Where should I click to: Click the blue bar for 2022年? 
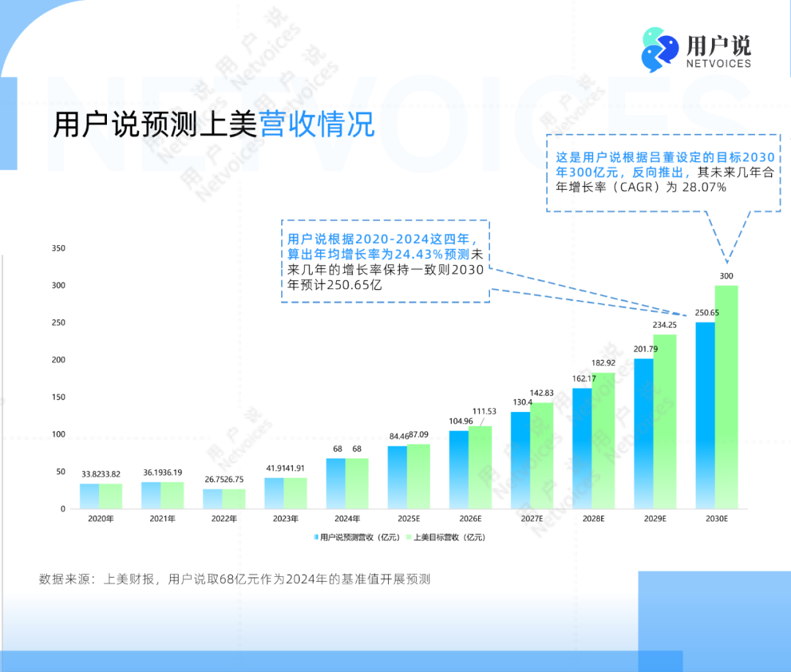pyautogui.click(x=213, y=499)
